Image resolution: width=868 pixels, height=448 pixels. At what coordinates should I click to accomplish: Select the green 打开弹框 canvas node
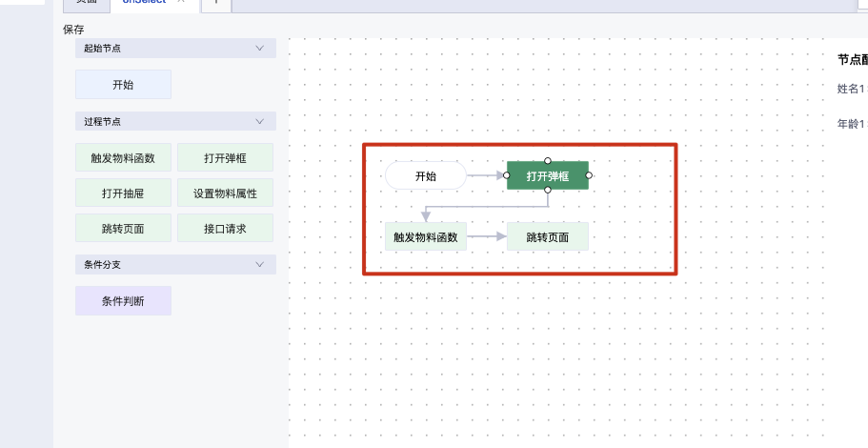[x=548, y=175]
